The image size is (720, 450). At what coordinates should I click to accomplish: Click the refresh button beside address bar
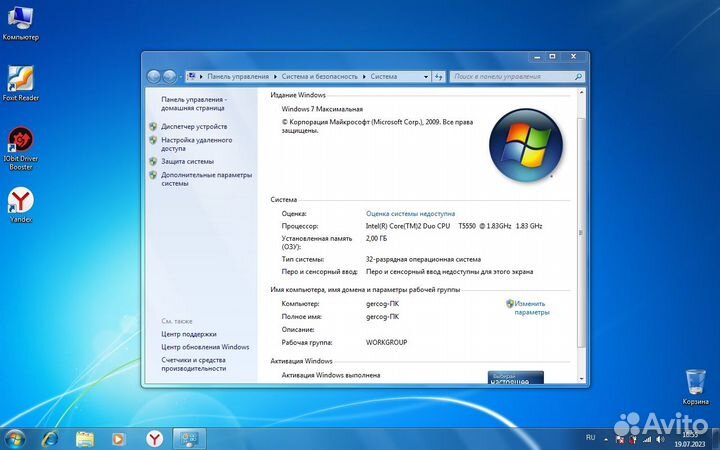click(439, 77)
